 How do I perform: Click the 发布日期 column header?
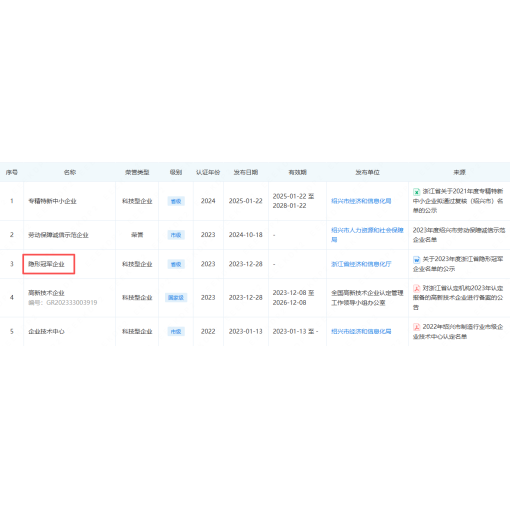tap(246, 172)
